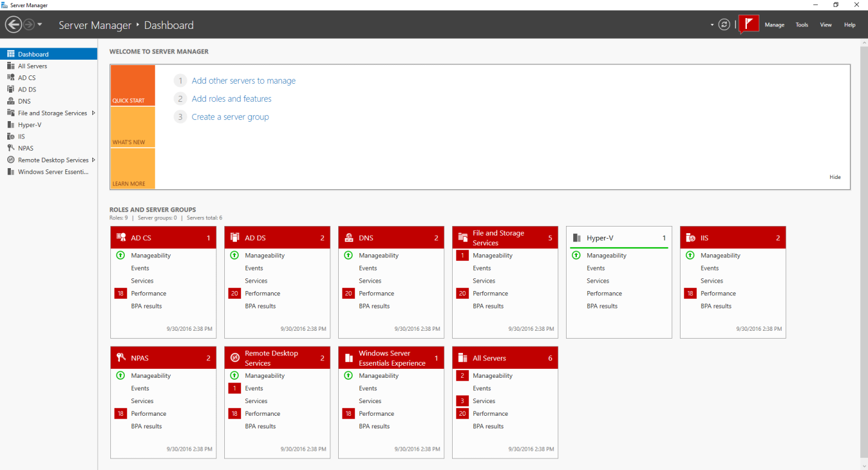Expand Remote Desktop Services in the sidebar
868x470 pixels.
point(95,160)
